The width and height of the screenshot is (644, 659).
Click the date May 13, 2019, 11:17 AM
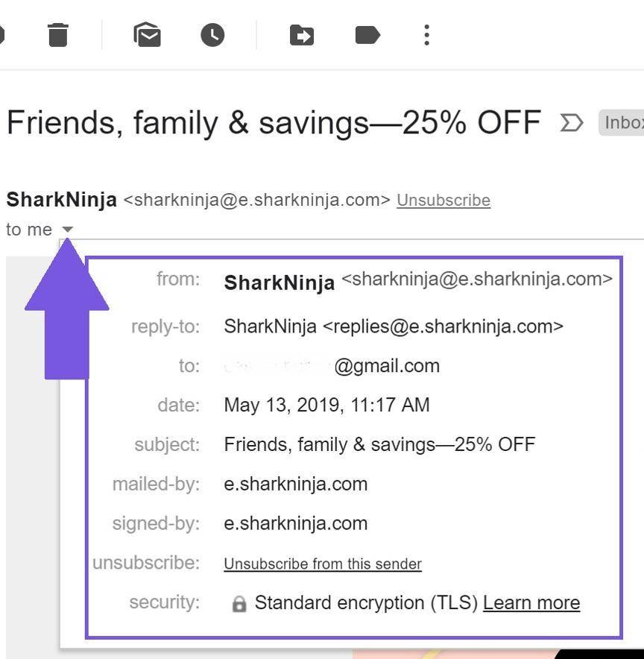click(326, 405)
